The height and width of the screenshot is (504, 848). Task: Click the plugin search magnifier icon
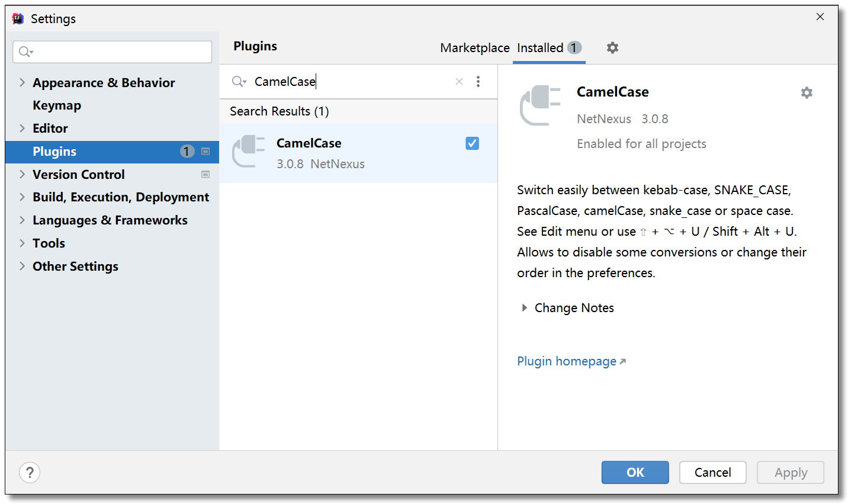[239, 82]
